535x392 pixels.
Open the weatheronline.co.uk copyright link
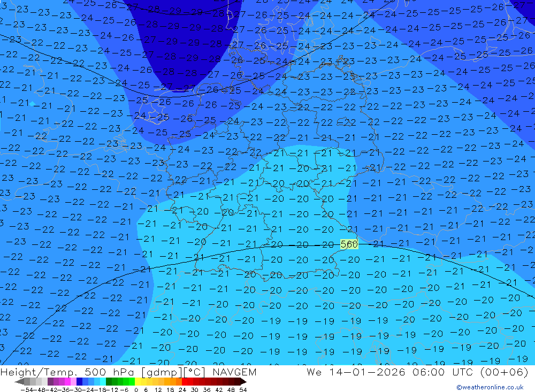coord(490,387)
